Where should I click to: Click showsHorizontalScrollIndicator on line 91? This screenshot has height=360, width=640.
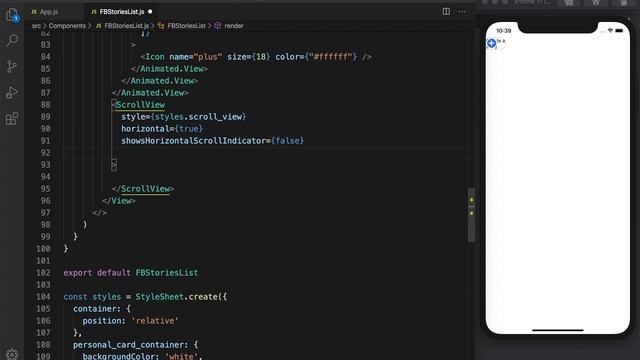click(x=193, y=141)
